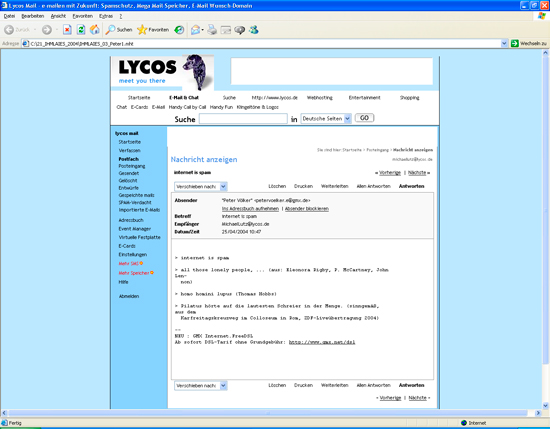This screenshot has height=429, width=550.
Task: Open the gmx.net/dsl link in message
Action: click(322, 342)
